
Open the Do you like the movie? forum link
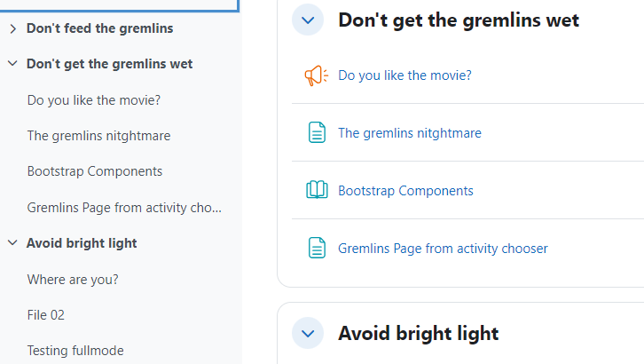tap(404, 75)
